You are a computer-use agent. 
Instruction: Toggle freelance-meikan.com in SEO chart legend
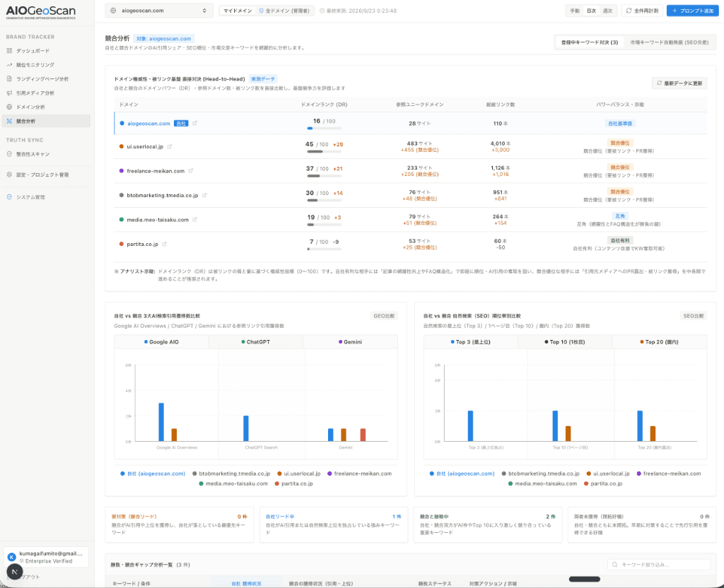(669, 474)
